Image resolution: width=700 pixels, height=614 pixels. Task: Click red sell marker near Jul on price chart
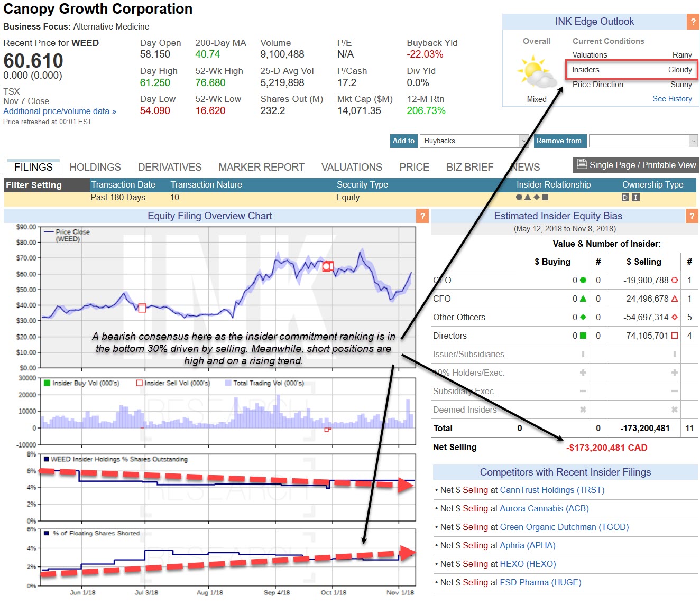142,308
